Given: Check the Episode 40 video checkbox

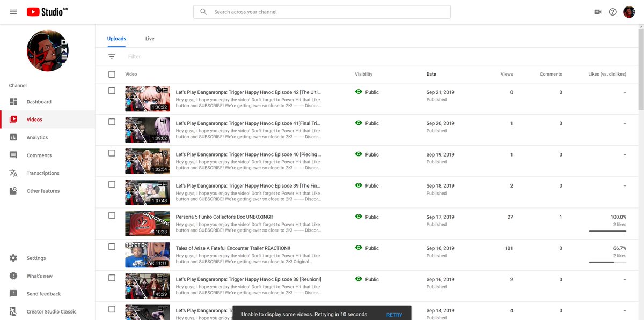Looking at the screenshot, I should 112,153.
